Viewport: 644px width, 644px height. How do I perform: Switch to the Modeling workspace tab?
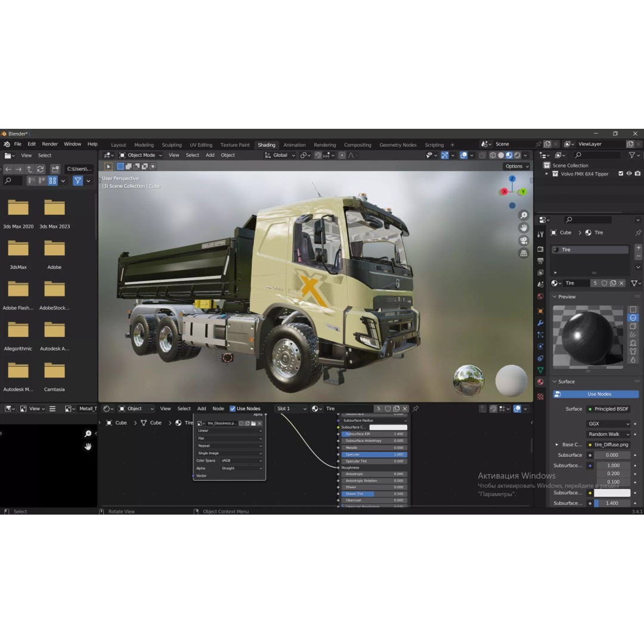[x=144, y=145]
